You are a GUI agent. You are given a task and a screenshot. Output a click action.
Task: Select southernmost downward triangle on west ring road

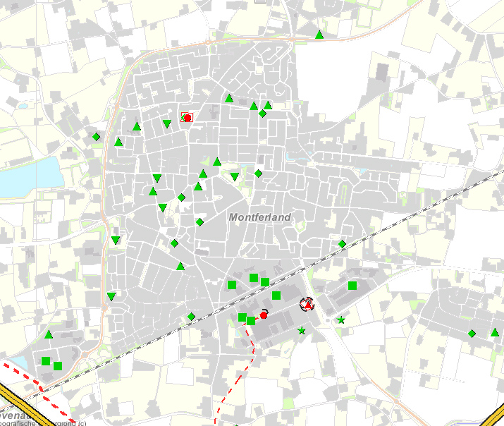click(111, 296)
